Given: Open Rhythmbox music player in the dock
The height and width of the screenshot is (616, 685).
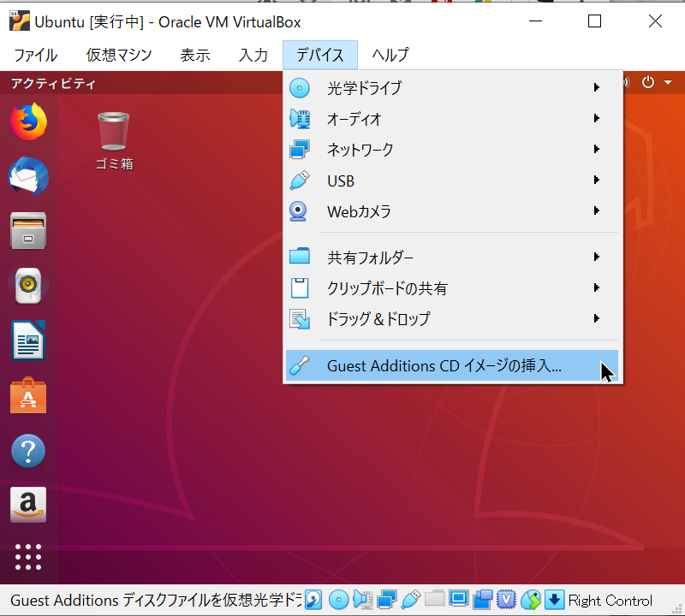Looking at the screenshot, I should (x=28, y=286).
